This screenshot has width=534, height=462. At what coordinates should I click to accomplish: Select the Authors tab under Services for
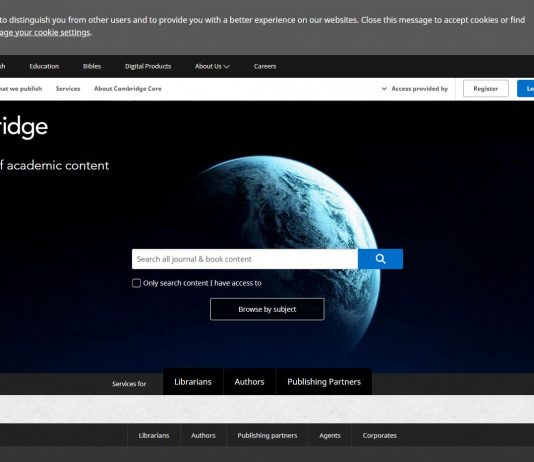pyautogui.click(x=249, y=382)
